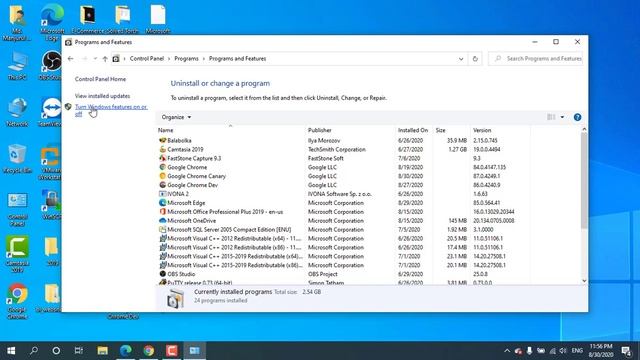640x360 pixels.
Task: Click the Google Chrome Canary icon
Action: (162, 176)
